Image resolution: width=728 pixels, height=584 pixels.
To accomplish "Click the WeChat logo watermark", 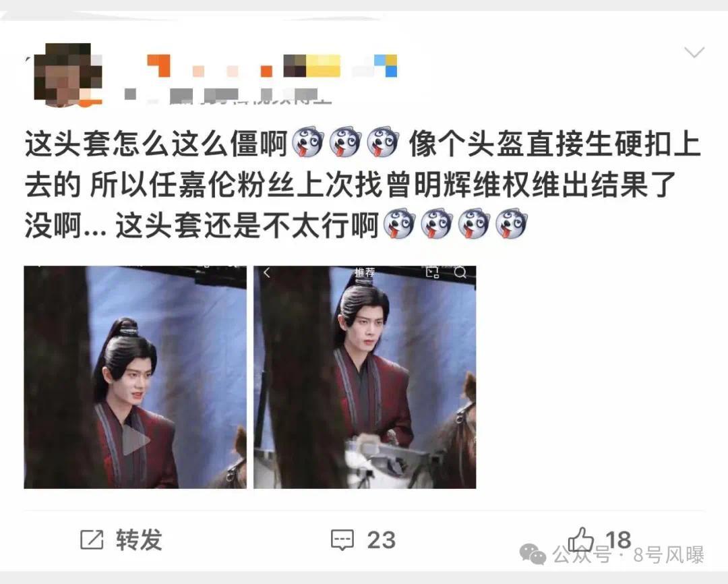I will point(533,554).
